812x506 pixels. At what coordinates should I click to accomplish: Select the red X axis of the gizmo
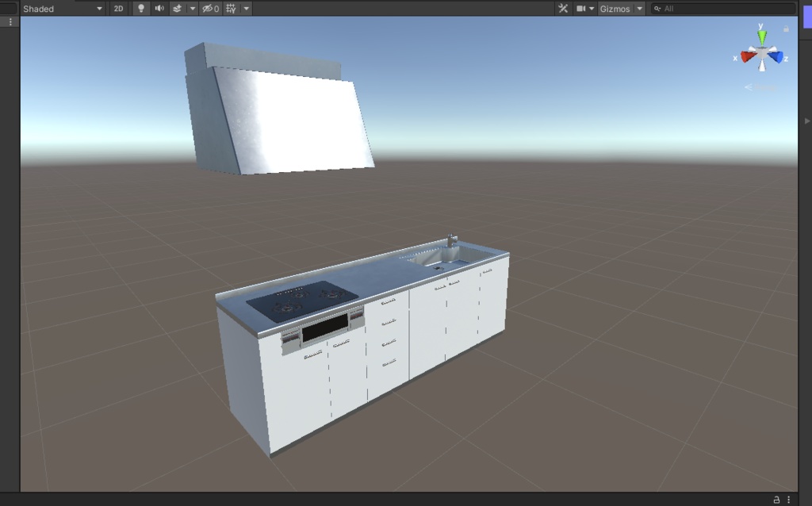click(x=747, y=56)
